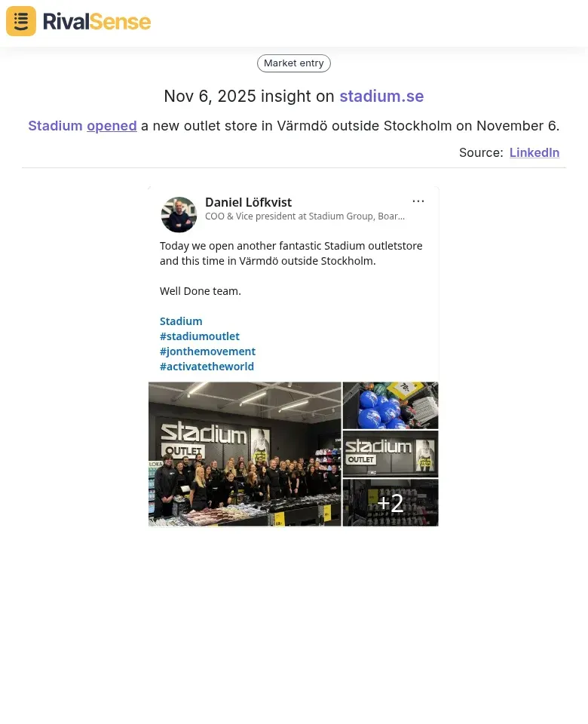Click Daniel's COO job title text

click(305, 216)
